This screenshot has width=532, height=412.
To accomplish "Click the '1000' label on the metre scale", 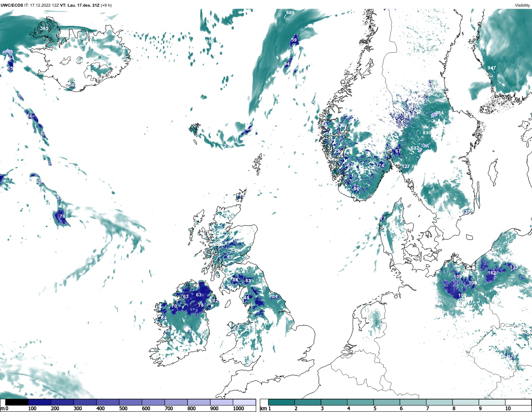I will [x=239, y=409].
